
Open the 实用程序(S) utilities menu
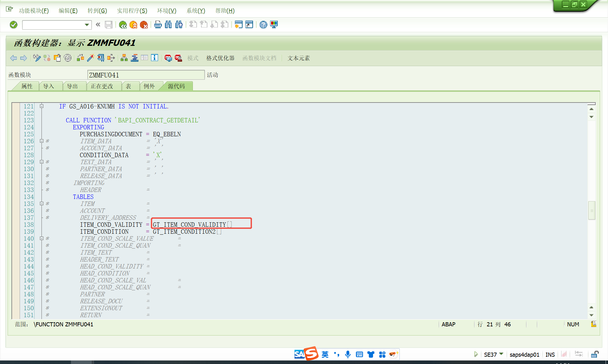coord(132,11)
